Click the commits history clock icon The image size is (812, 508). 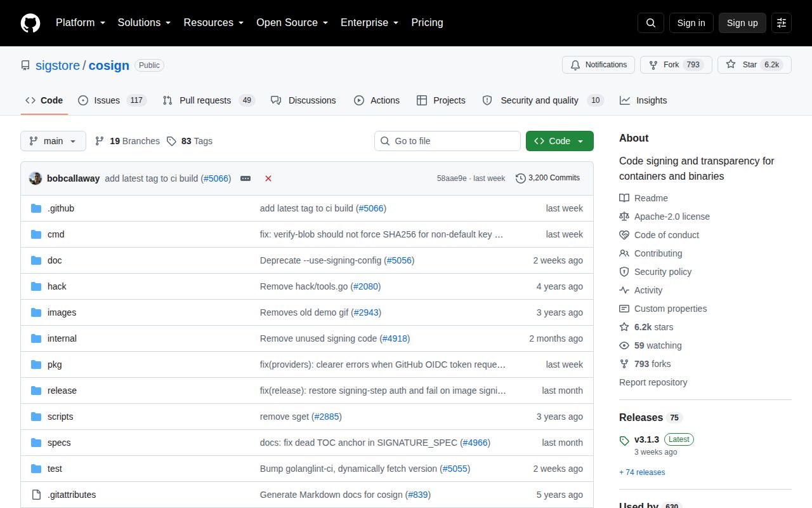tap(521, 178)
